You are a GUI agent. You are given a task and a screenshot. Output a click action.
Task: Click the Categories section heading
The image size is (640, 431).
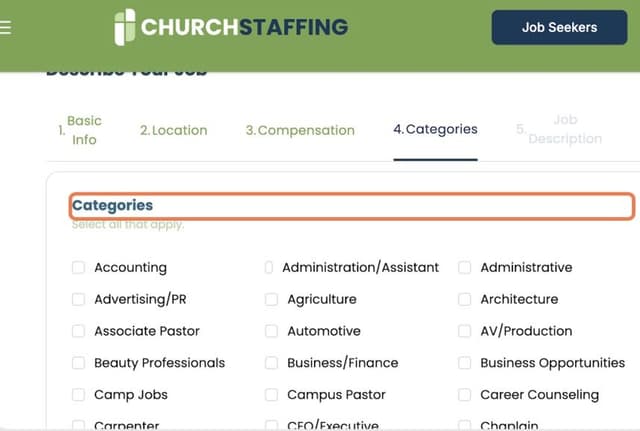112,205
